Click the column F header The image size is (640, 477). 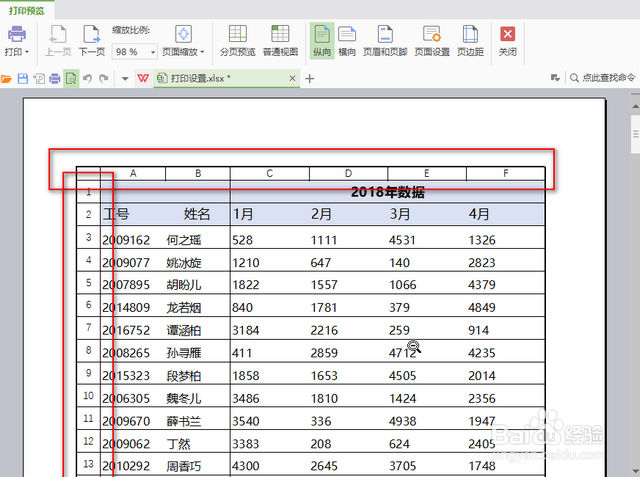506,173
